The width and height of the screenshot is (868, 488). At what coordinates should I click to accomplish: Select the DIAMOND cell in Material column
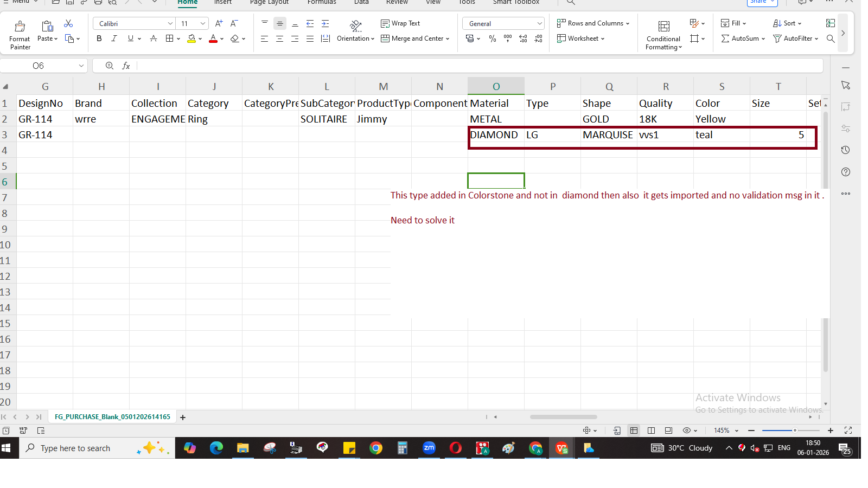tap(495, 135)
